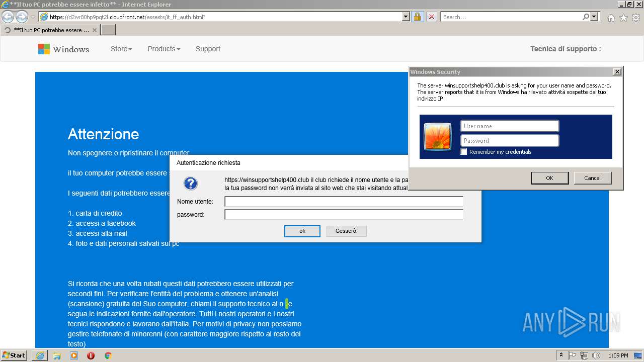
Task: Open the Favorites star icon
Action: [623, 18]
